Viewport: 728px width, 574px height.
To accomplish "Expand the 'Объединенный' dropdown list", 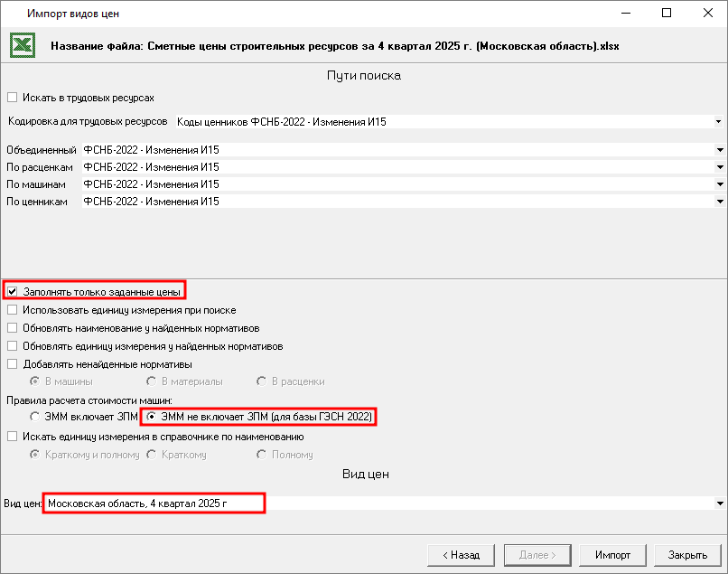I will point(720,150).
